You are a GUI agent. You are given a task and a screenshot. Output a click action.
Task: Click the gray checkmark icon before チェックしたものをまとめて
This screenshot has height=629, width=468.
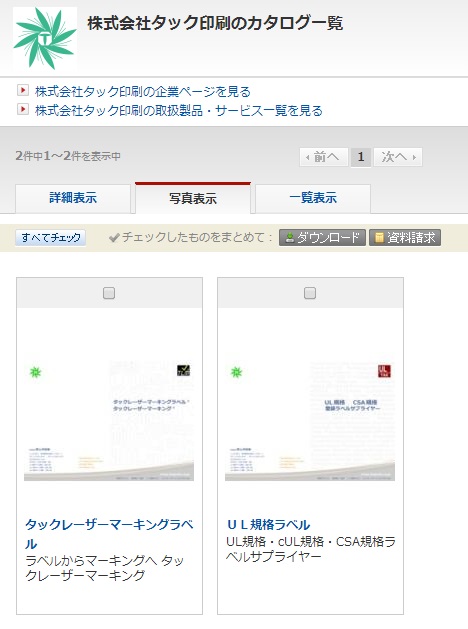click(x=114, y=238)
